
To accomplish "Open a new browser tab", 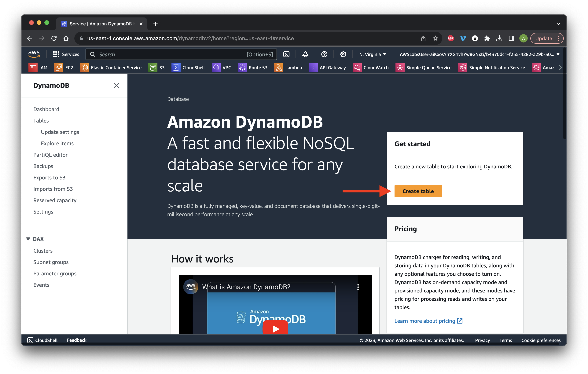I will click(155, 24).
